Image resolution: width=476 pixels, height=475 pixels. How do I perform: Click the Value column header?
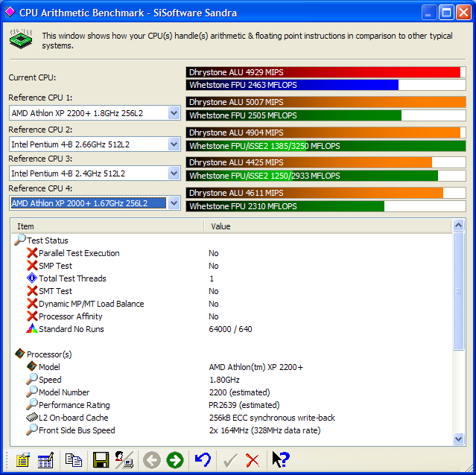pos(328,226)
